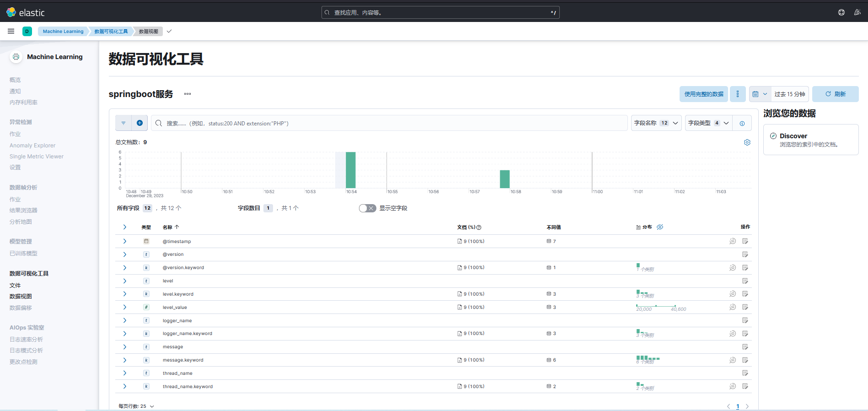Viewport: 868px width, 411px height.
Task: Explore message.keyword in Lens
Action: tap(733, 360)
